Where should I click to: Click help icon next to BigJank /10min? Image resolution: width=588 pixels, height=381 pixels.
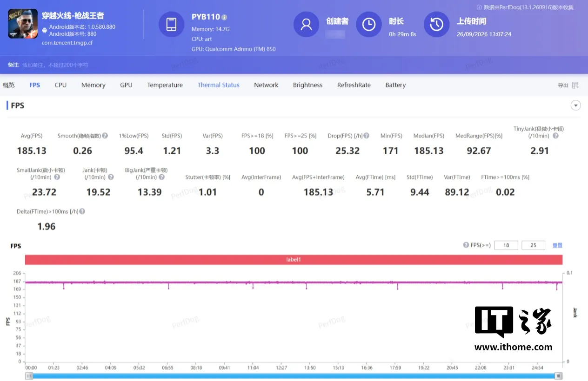click(161, 177)
